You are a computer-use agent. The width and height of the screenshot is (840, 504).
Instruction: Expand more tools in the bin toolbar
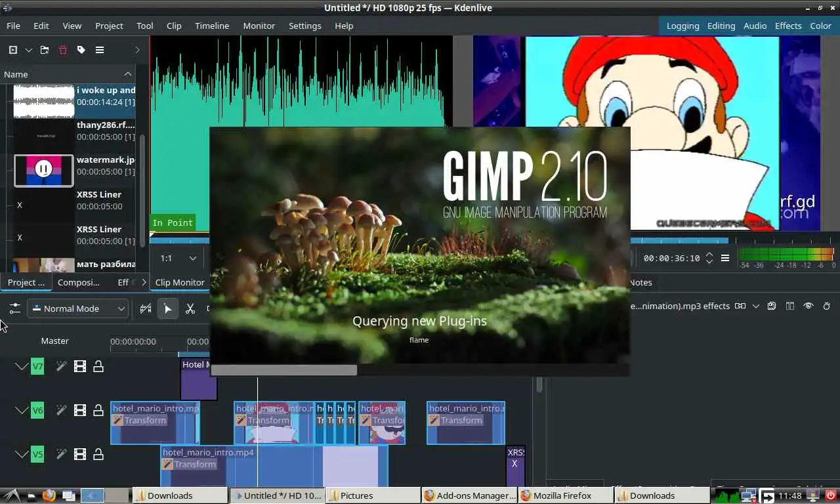[137, 50]
